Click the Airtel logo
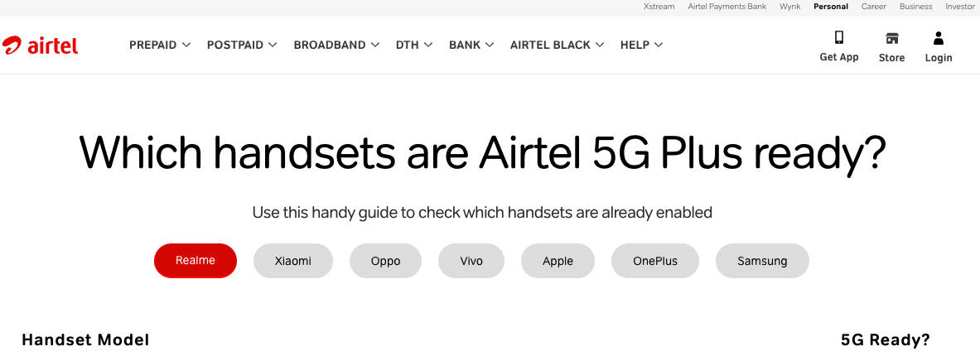980x361 pixels. 40,45
